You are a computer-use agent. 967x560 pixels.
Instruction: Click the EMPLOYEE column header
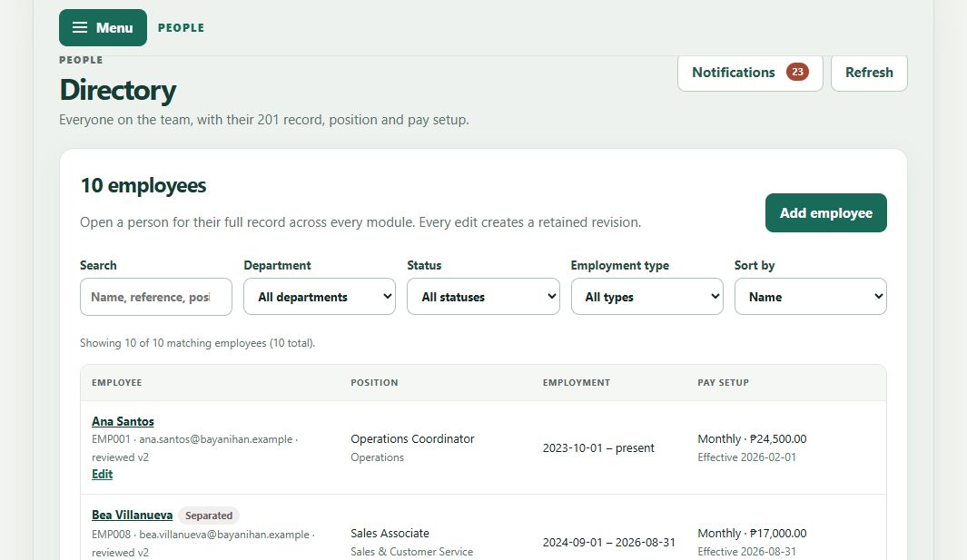tap(116, 382)
